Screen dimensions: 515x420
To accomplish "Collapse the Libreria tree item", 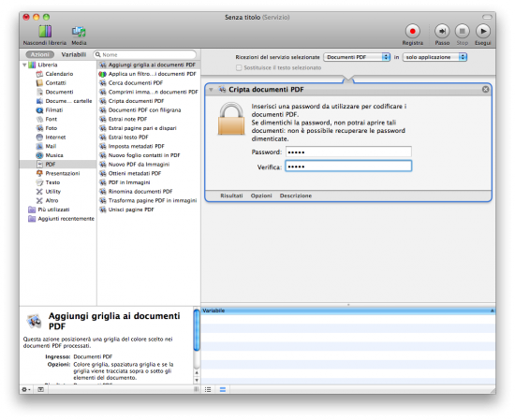I will point(24,65).
